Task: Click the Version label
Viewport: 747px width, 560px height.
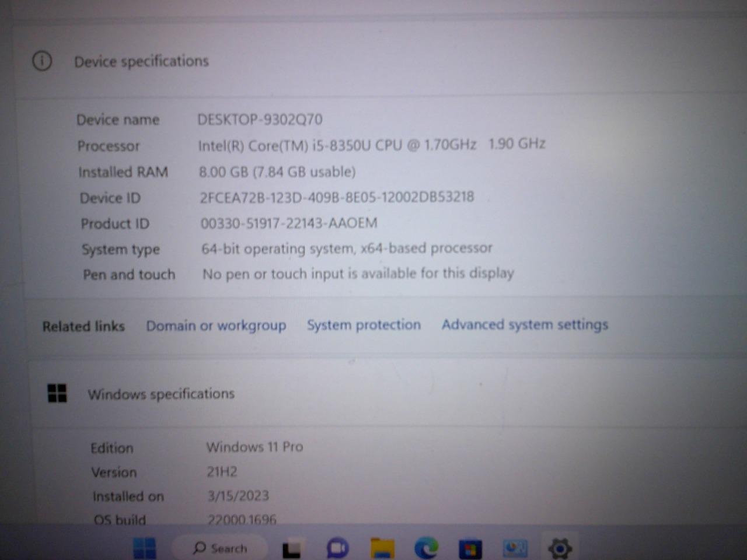Action: point(114,473)
